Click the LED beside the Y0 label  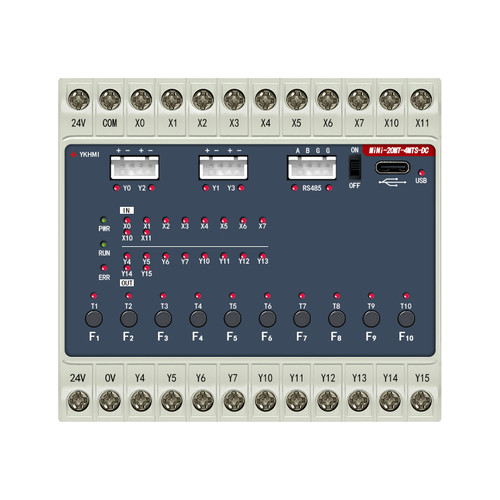click(x=116, y=188)
